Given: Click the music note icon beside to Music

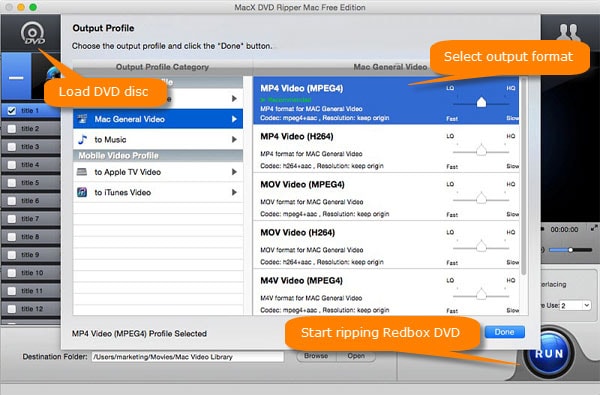Looking at the screenshot, I should 82,139.
